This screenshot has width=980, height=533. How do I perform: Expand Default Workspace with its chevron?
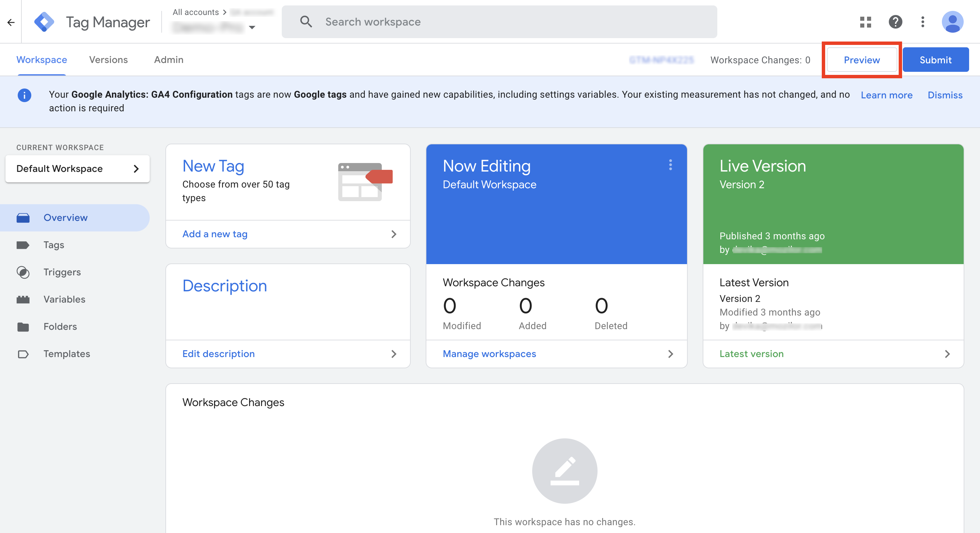click(x=136, y=168)
